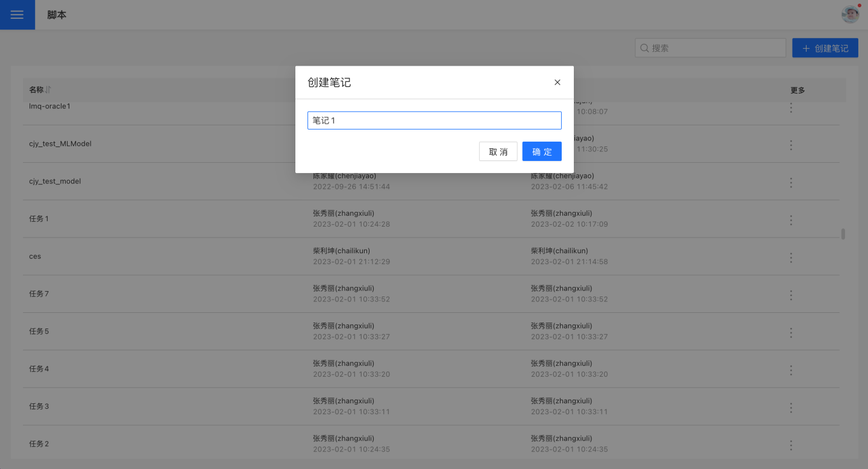This screenshot has height=469, width=868.
Task: Open more options for 任务7 row
Action: pyautogui.click(x=791, y=295)
